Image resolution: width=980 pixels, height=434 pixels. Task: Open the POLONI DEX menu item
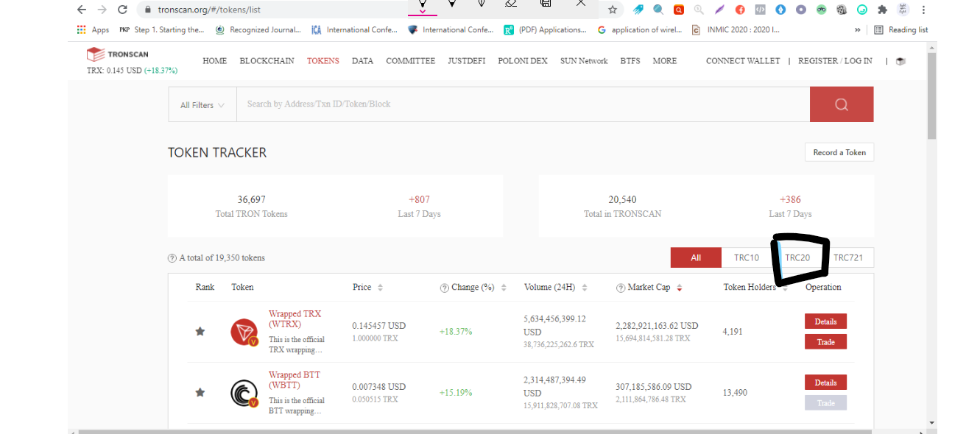tap(523, 61)
